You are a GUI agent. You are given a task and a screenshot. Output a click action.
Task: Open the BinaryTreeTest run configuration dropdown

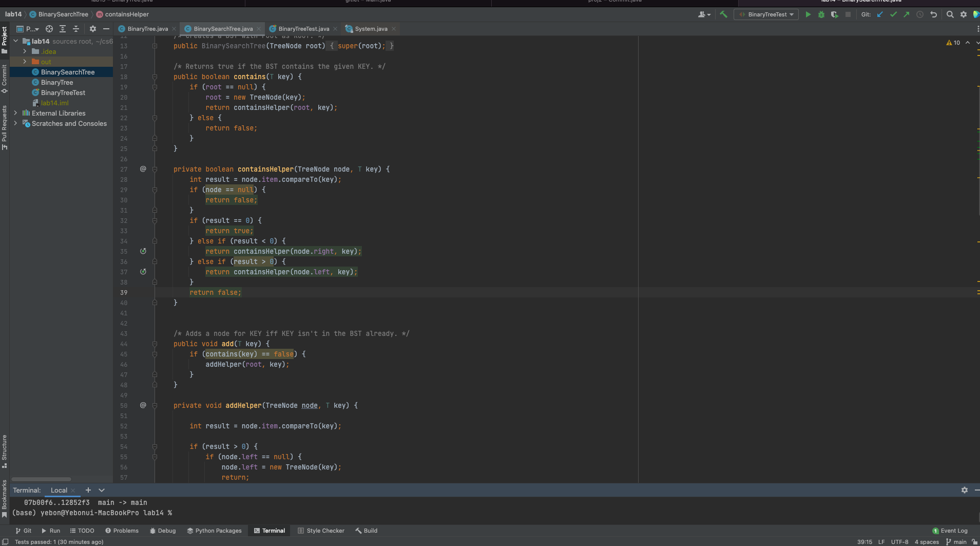(x=767, y=14)
